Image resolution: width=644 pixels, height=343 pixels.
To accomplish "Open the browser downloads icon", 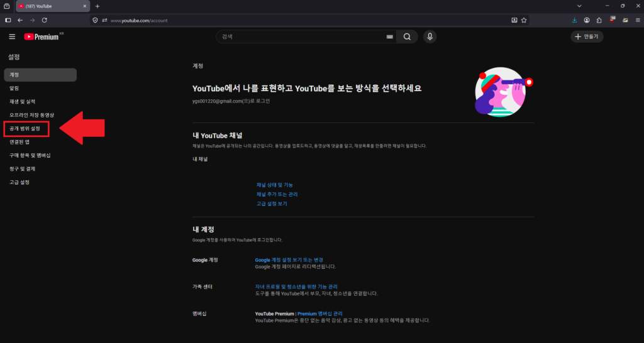I will (x=575, y=20).
